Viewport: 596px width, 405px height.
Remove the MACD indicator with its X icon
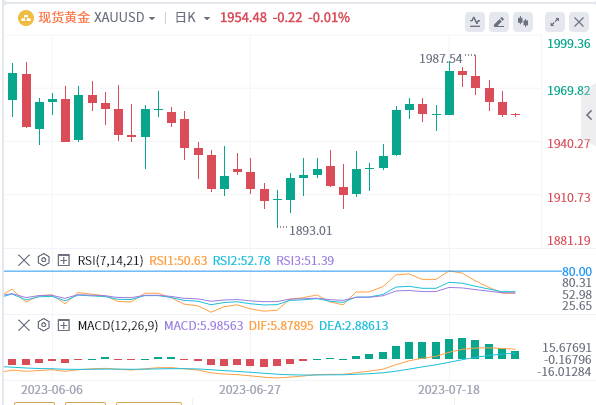[24, 325]
